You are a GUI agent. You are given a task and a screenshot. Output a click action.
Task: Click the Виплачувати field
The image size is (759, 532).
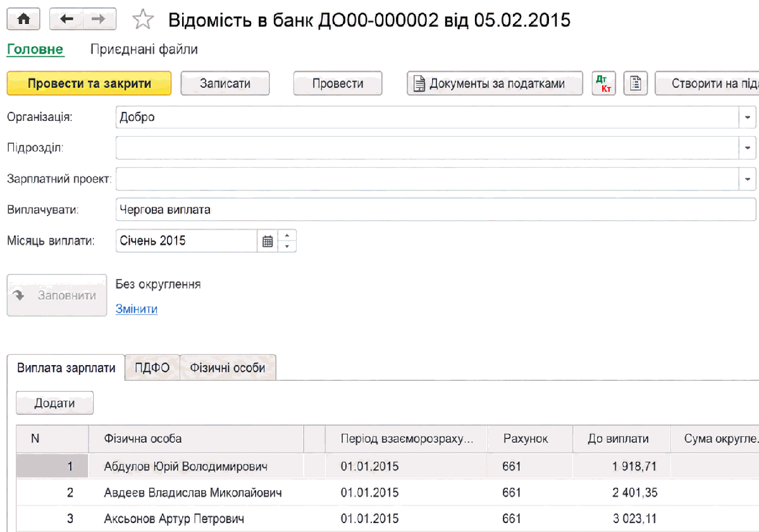(436, 210)
